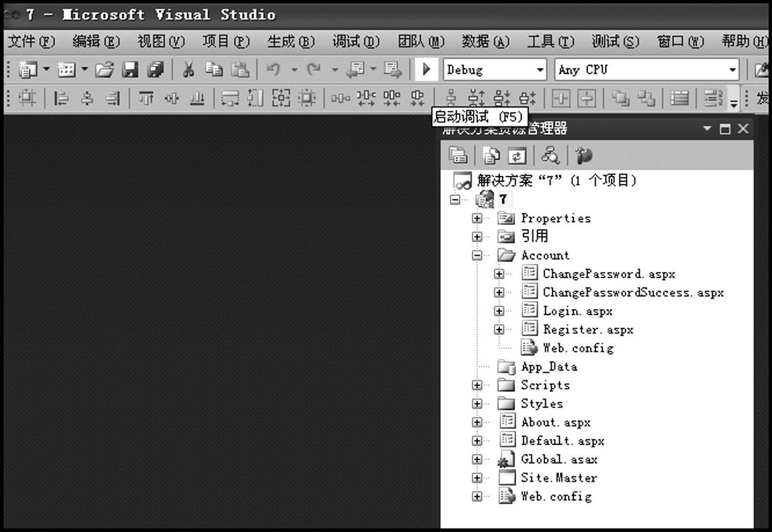Image resolution: width=772 pixels, height=532 pixels.
Task: Collapse the Account folder
Action: (x=477, y=255)
